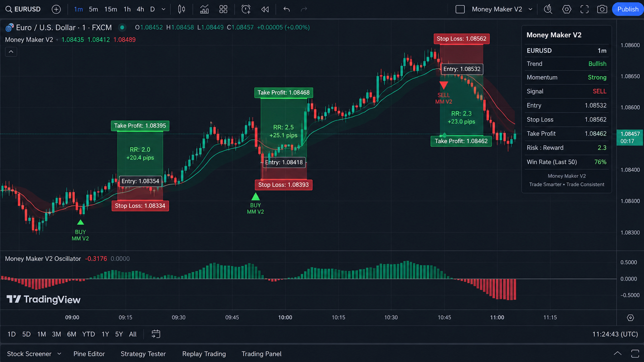
Task: Open the candlestick chart type selector
Action: click(x=181, y=9)
